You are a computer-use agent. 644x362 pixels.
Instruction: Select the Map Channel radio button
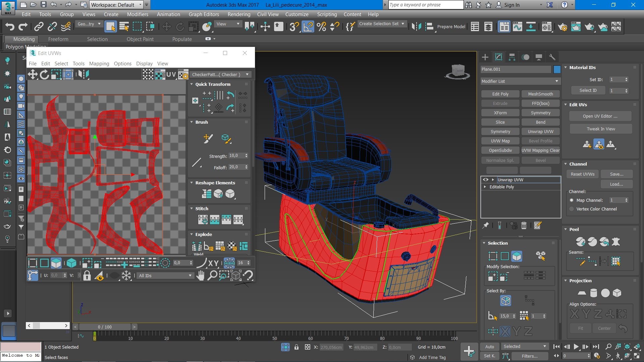pos(572,200)
